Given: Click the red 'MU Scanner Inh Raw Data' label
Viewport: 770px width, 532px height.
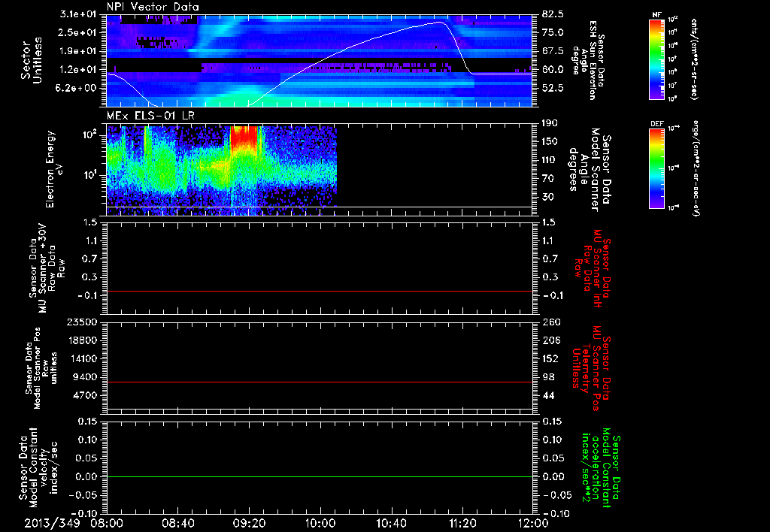Looking at the screenshot, I should [593, 268].
